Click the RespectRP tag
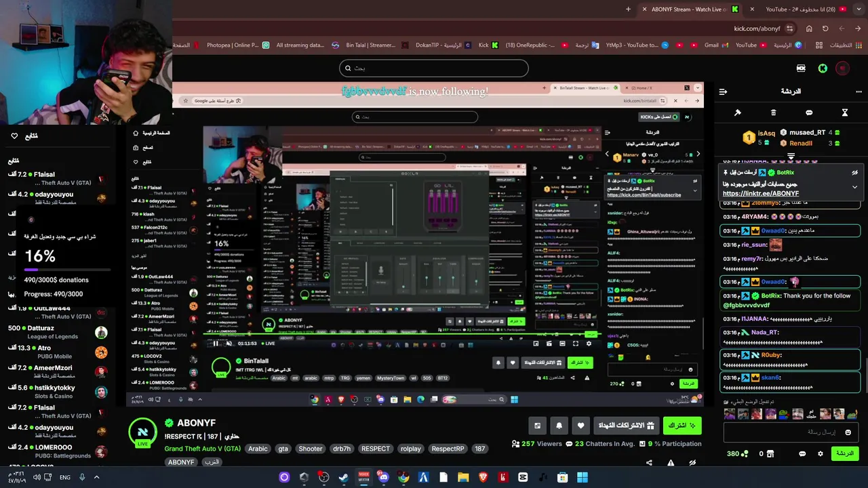The image size is (868, 488). point(448,449)
